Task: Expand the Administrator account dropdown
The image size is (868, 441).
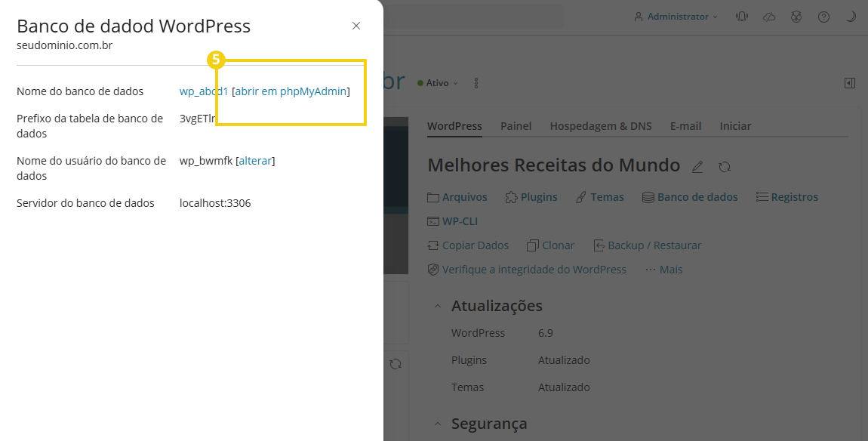Action: coord(676,16)
